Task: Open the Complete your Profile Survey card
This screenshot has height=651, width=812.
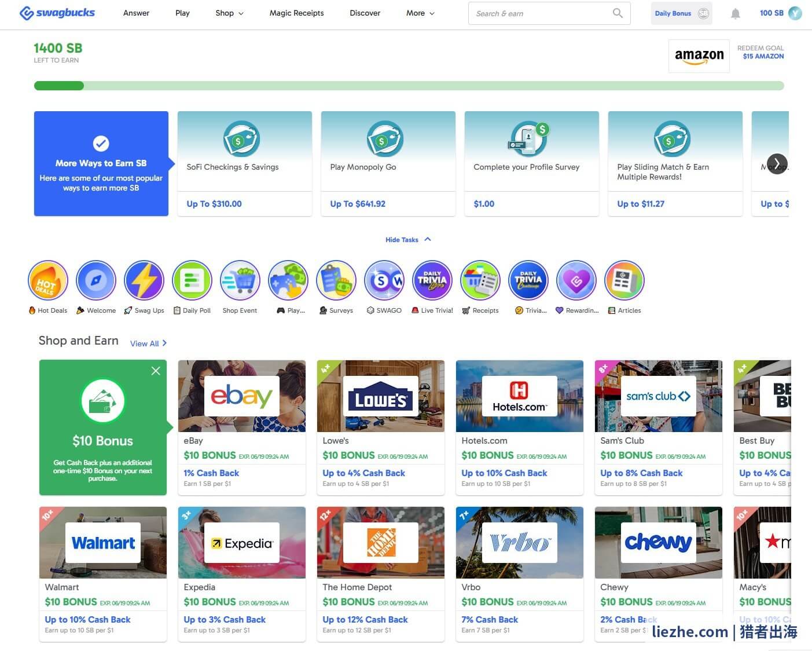Action: click(x=532, y=164)
